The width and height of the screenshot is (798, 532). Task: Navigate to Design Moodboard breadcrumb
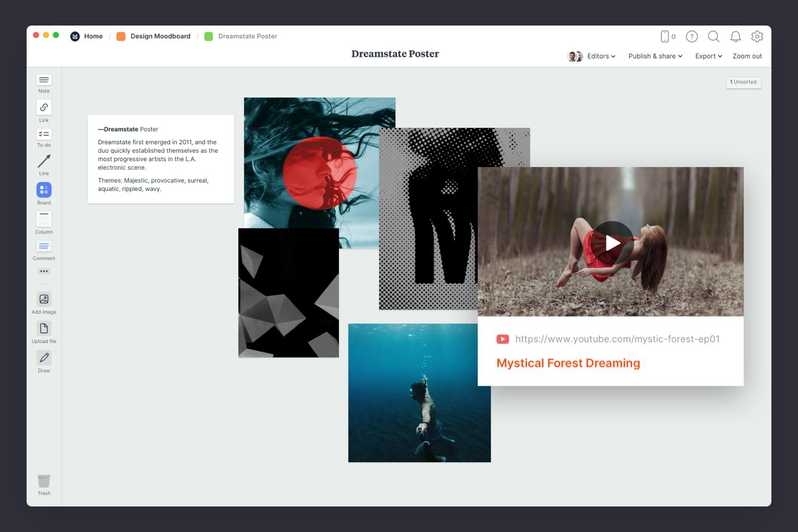point(161,36)
